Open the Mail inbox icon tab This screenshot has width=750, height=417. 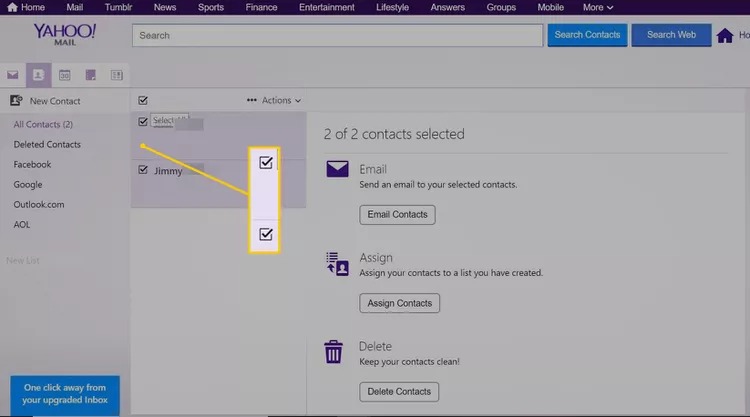[13, 75]
